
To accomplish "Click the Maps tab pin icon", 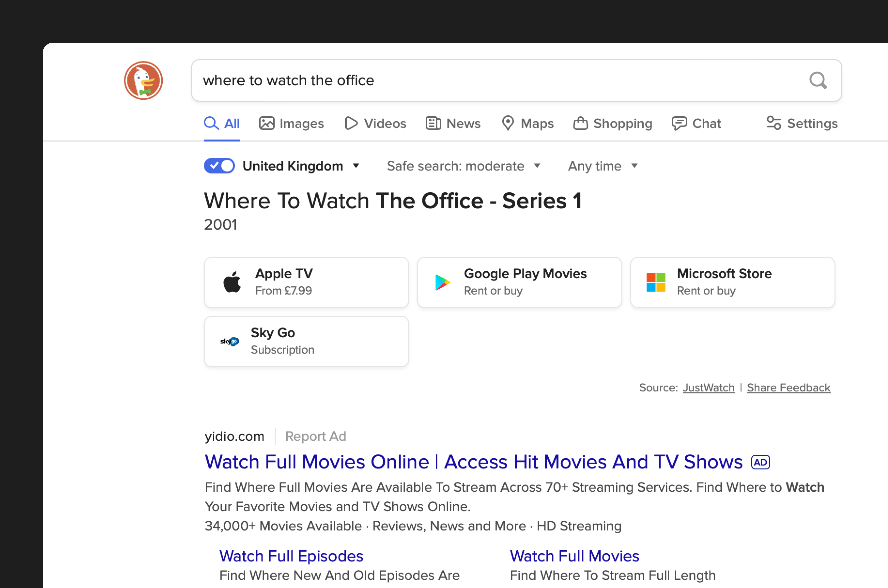I will coord(508,123).
